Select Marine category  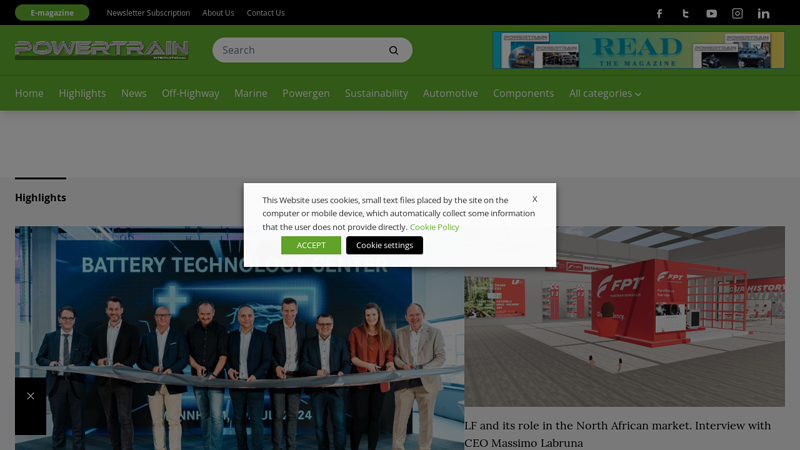251,93
